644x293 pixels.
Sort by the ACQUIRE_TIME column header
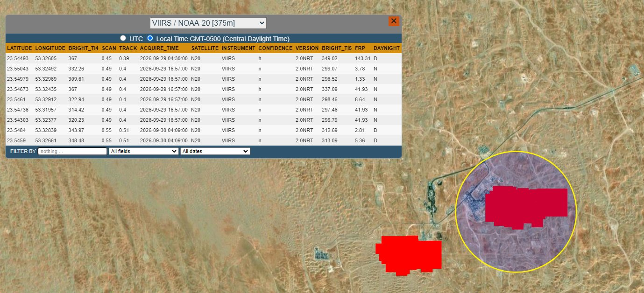(x=159, y=48)
